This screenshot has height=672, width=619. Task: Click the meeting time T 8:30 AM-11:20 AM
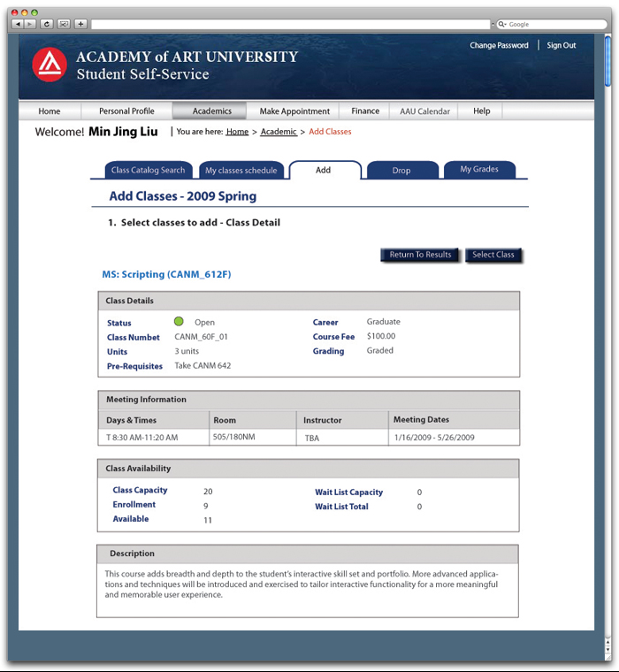coord(141,438)
